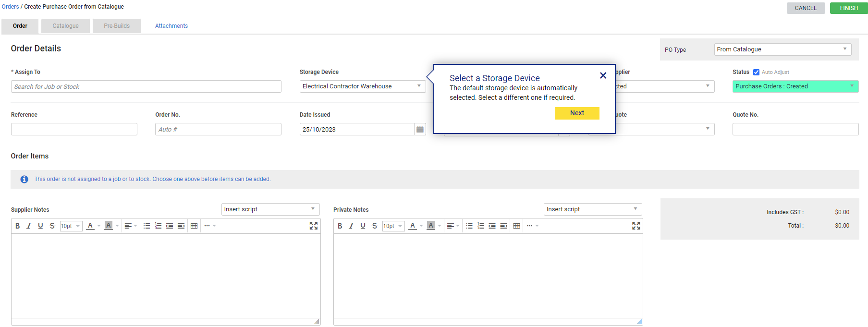This screenshot has height=327, width=868.
Task: Click the Order No. Auto # field
Action: click(x=218, y=129)
